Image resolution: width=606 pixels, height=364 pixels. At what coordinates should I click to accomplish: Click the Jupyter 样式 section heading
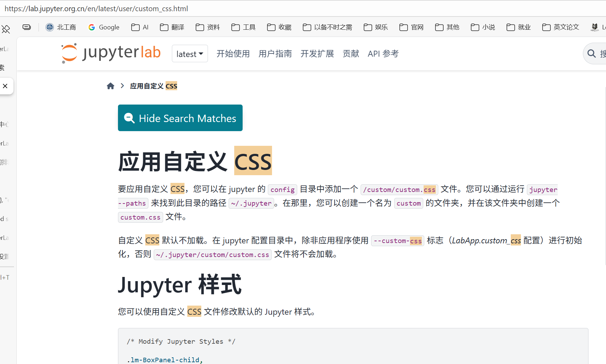pyautogui.click(x=180, y=285)
